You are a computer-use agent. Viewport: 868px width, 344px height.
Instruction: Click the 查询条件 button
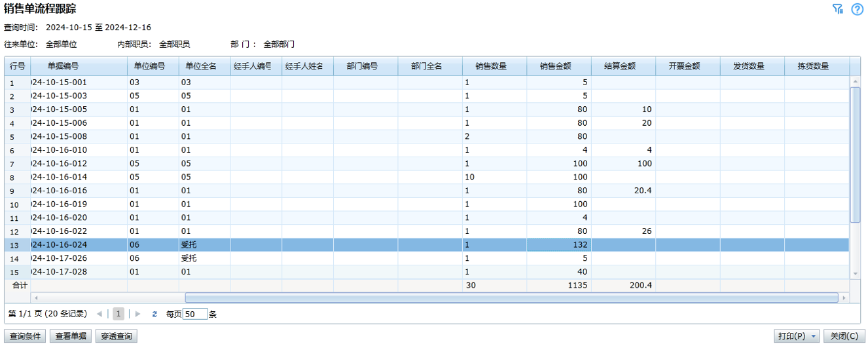[x=26, y=336]
